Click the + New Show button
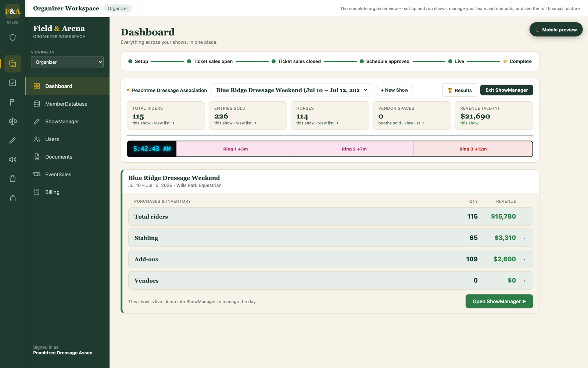 [394, 90]
